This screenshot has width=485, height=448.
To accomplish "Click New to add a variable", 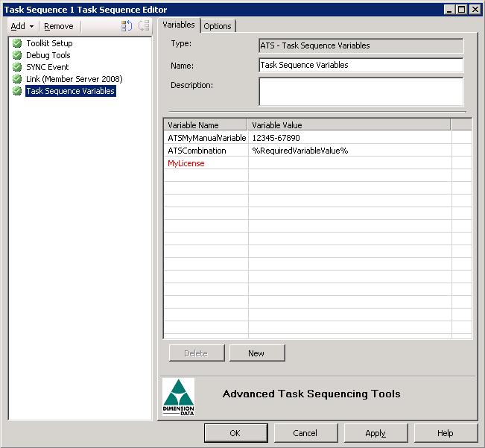I will [257, 353].
